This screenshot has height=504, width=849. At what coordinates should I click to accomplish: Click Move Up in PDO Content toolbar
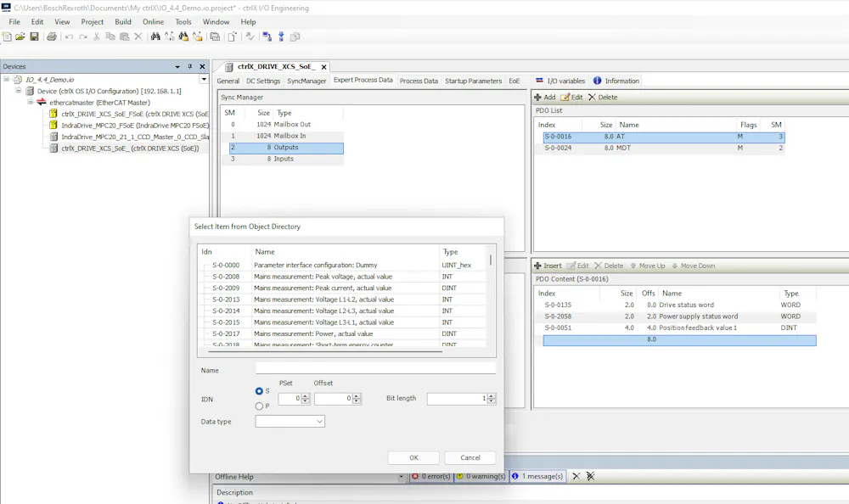647,266
